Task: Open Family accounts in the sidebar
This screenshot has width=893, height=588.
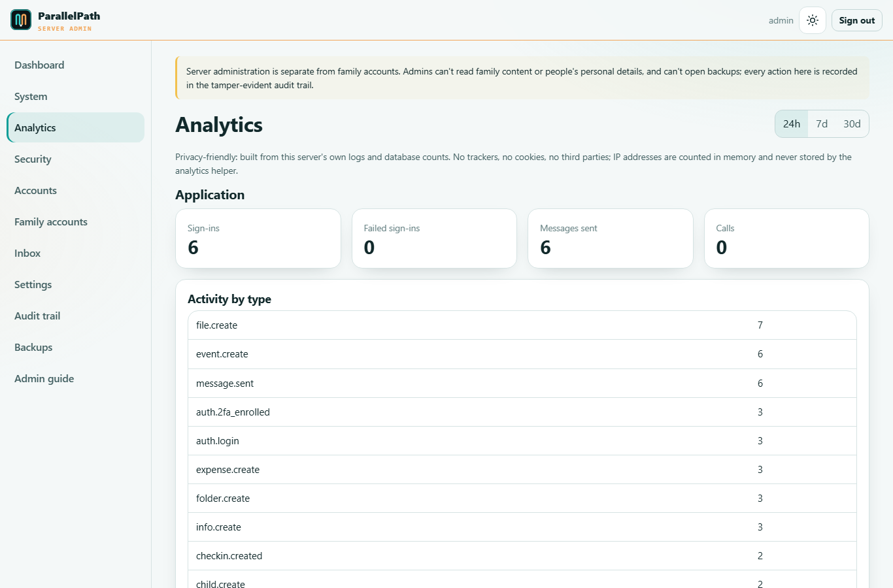Action: click(x=75, y=222)
